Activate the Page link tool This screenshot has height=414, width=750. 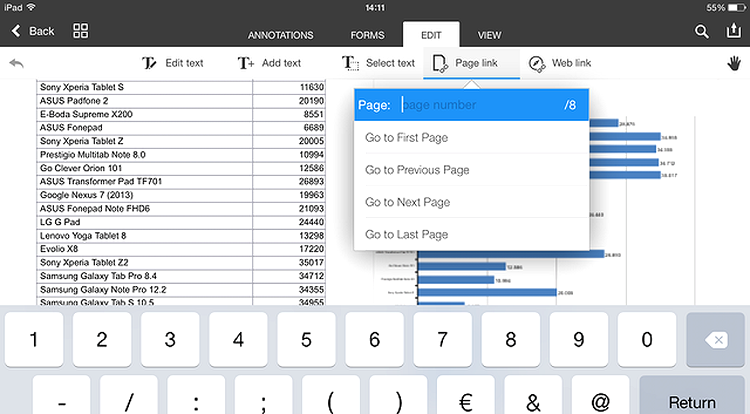tap(471, 63)
